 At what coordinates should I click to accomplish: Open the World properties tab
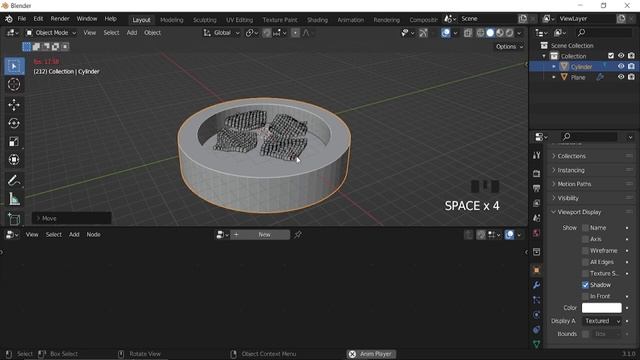pyautogui.click(x=537, y=233)
